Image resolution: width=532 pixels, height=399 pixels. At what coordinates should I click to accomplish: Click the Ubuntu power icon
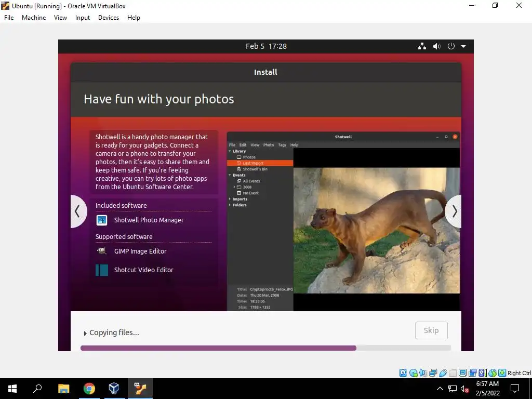[451, 46]
